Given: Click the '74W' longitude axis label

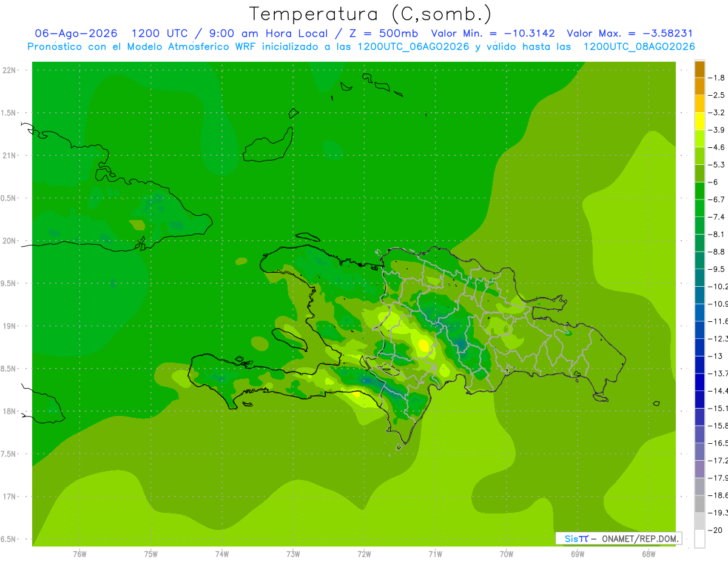Looking at the screenshot, I should 222,554.
